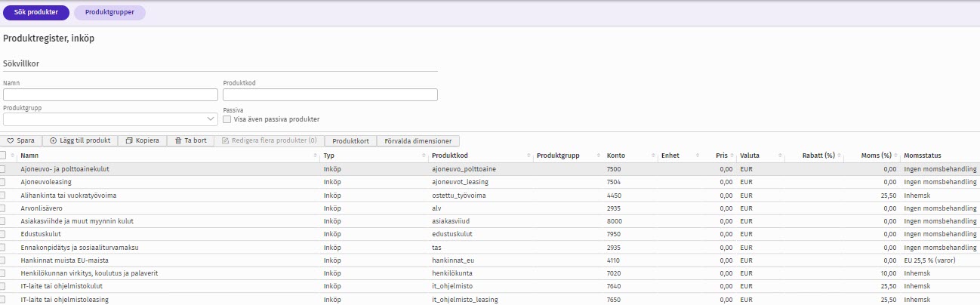980x305 pixels.
Task: Select Ennakonpidätys ja sosiaaliturvamaksu row checkbox
Action: [x=3, y=247]
